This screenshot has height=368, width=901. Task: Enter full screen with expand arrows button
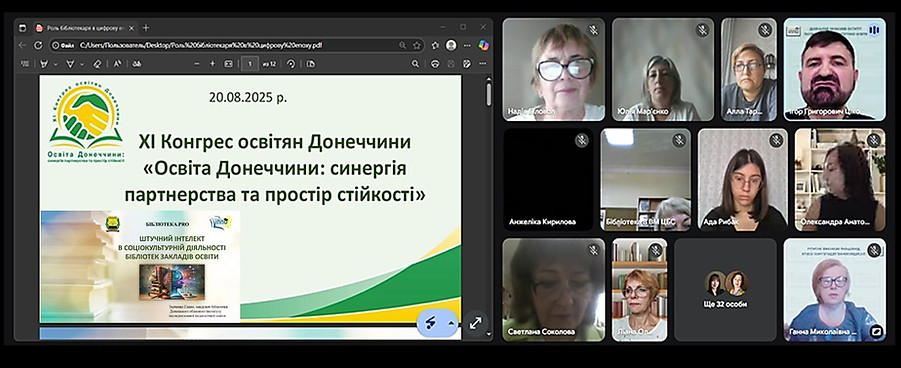coord(475,323)
